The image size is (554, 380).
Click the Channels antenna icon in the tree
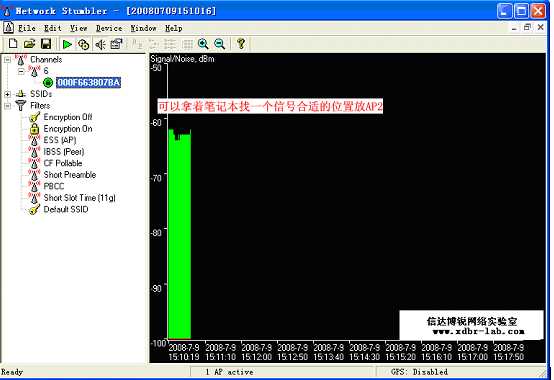(21, 60)
